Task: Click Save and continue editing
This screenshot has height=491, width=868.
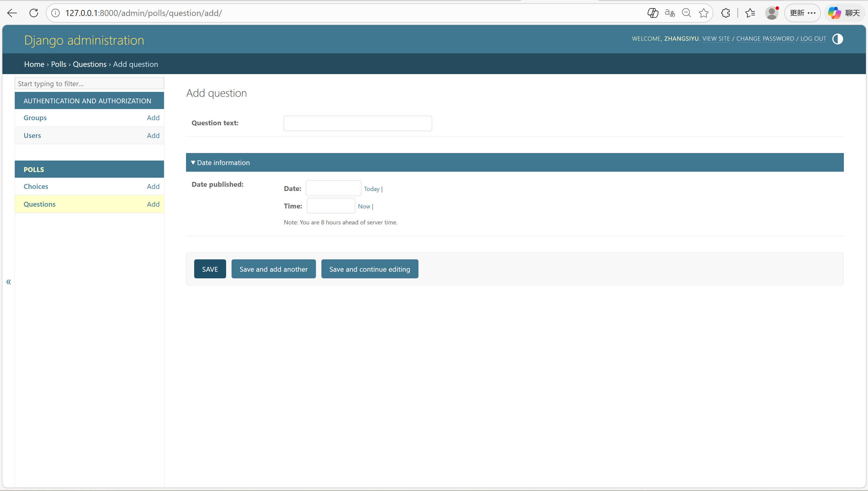Action: point(370,269)
